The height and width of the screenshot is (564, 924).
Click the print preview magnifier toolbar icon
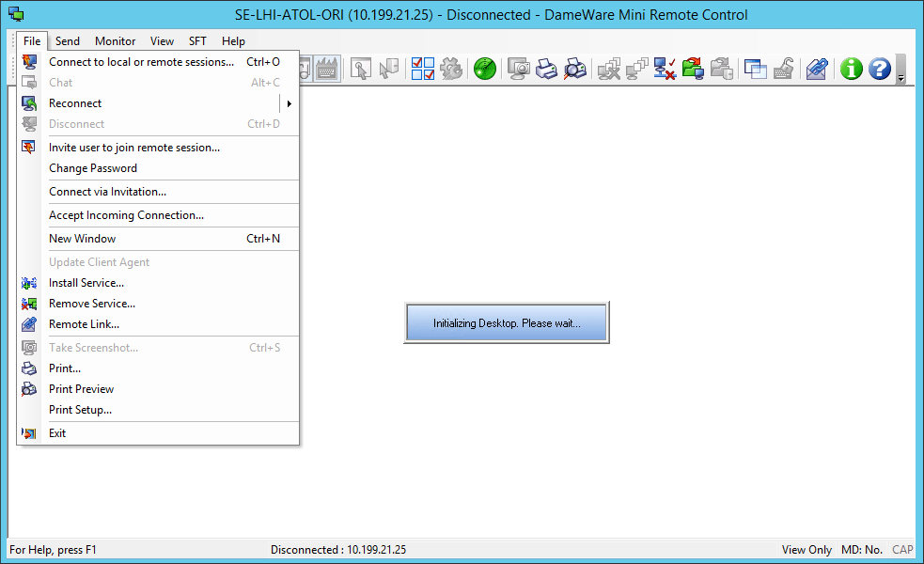[x=575, y=69]
